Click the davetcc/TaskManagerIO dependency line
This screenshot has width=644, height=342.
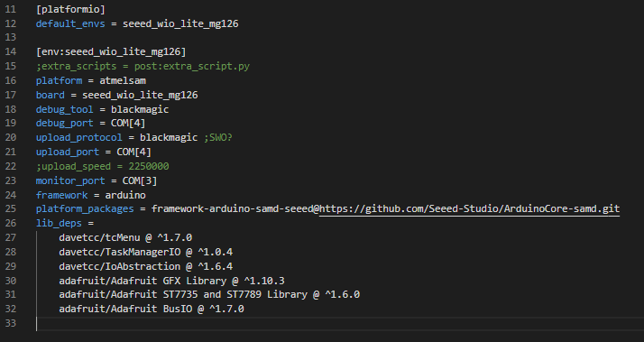click(146, 253)
